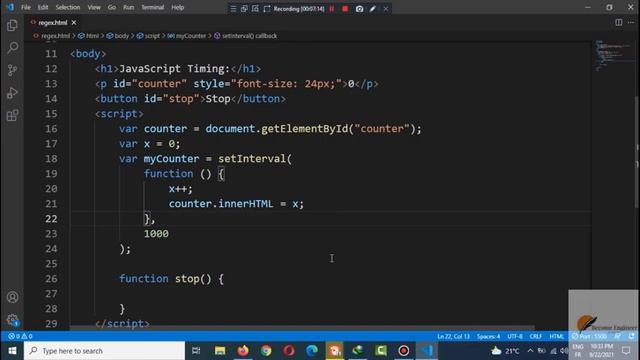Viewport: 640px width, 360px height.
Task: Open the recorder toolbar hamburger menu
Action: [233, 9]
